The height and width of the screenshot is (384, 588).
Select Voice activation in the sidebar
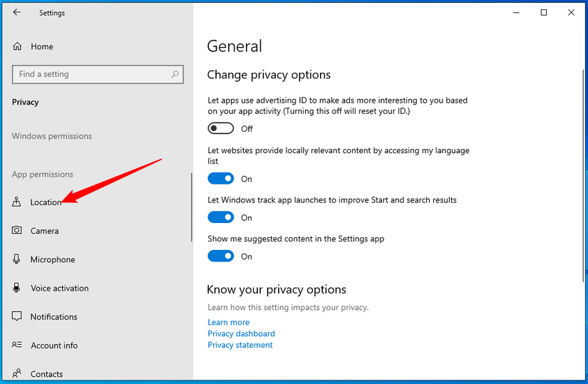[x=60, y=288]
